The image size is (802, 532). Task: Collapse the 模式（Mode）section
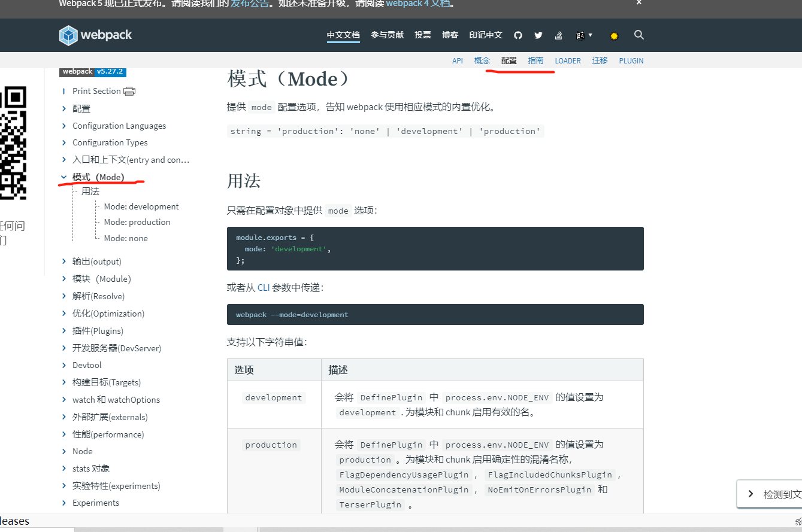click(x=64, y=177)
